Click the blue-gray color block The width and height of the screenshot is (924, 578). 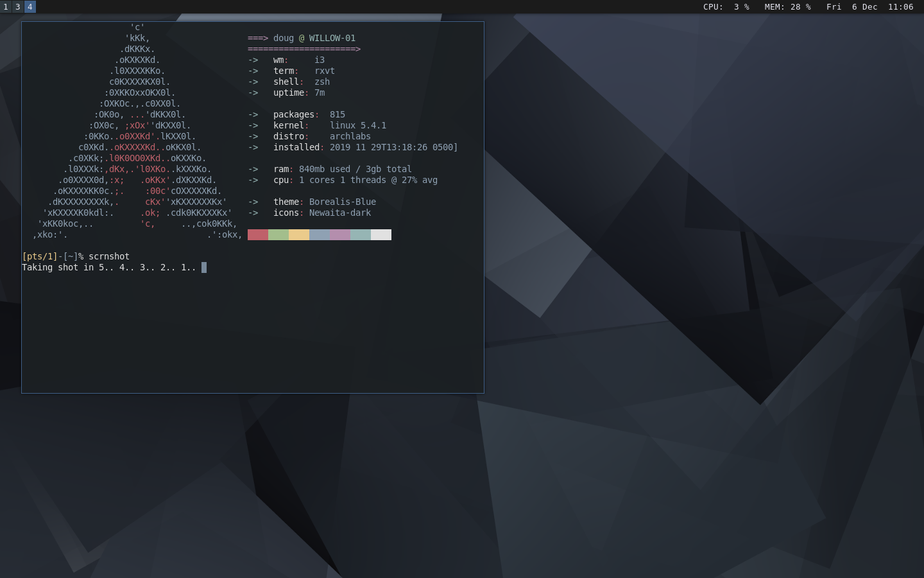[x=320, y=234]
